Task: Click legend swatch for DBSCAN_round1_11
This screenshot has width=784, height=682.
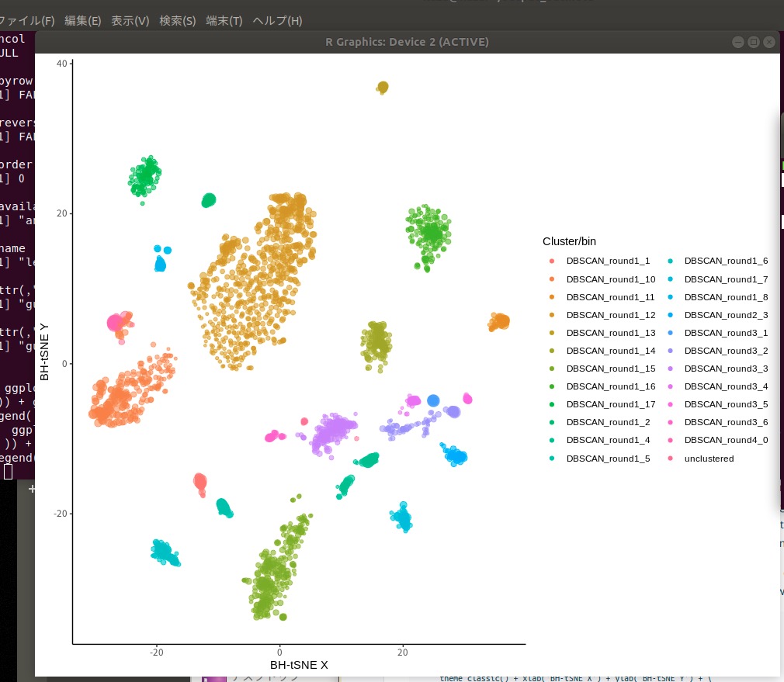Action: 551,297
